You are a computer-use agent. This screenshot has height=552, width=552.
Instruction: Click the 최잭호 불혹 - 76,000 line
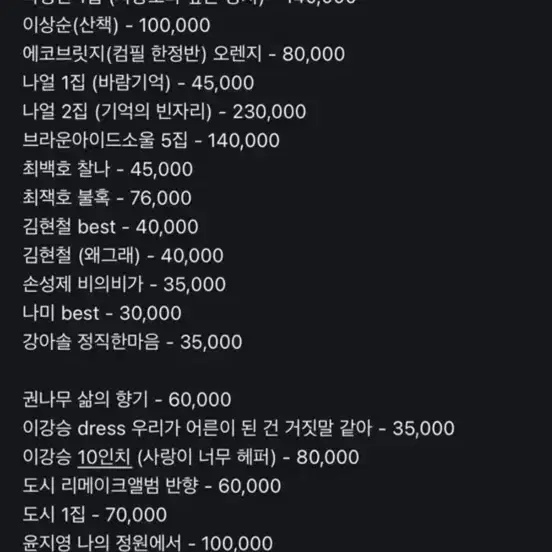[x=107, y=198]
